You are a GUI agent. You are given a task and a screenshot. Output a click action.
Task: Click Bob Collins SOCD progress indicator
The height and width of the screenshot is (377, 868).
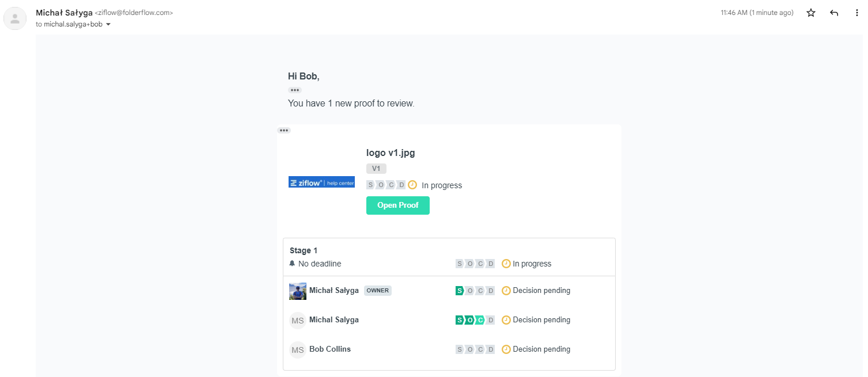(x=475, y=349)
